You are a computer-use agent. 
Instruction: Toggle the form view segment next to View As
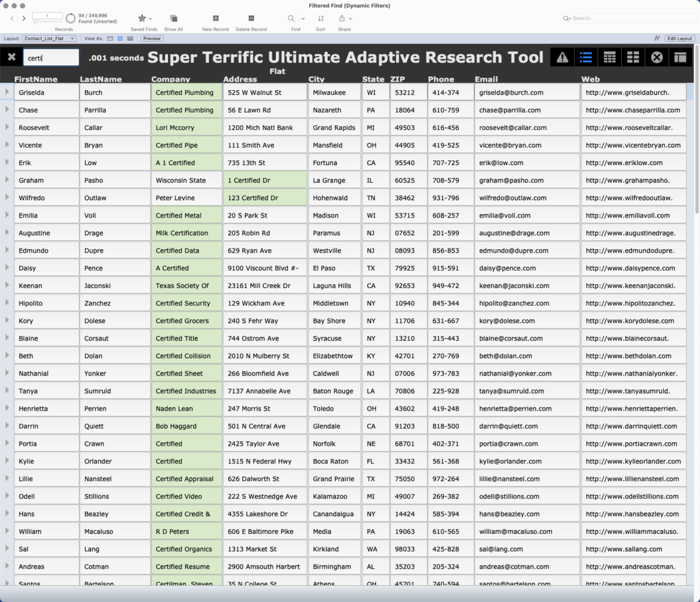(x=110, y=38)
